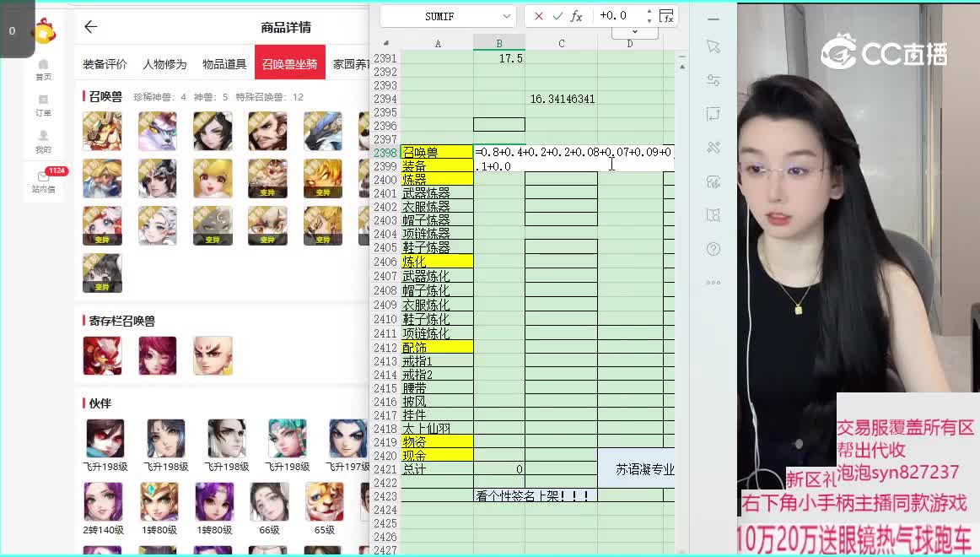
Task: Open the insert function fx button
Action: click(577, 16)
